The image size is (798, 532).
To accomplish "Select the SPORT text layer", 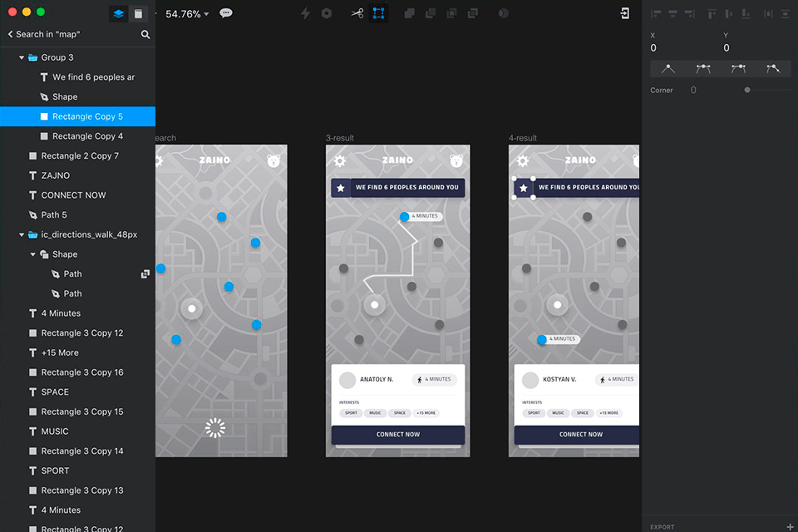I will click(x=77, y=471).
